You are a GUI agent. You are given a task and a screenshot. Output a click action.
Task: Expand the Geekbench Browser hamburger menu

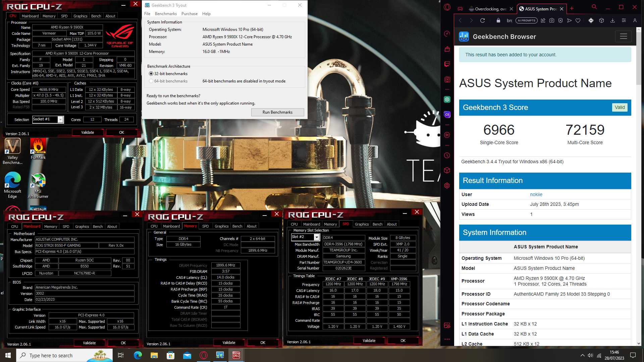[623, 37]
